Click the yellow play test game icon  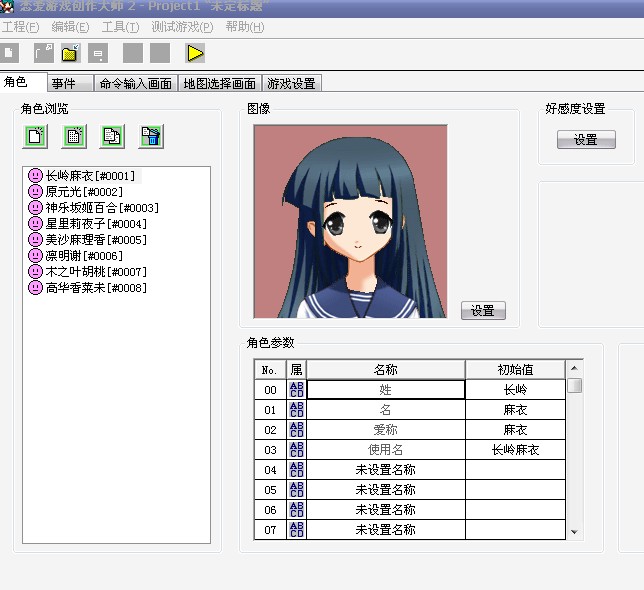[195, 53]
